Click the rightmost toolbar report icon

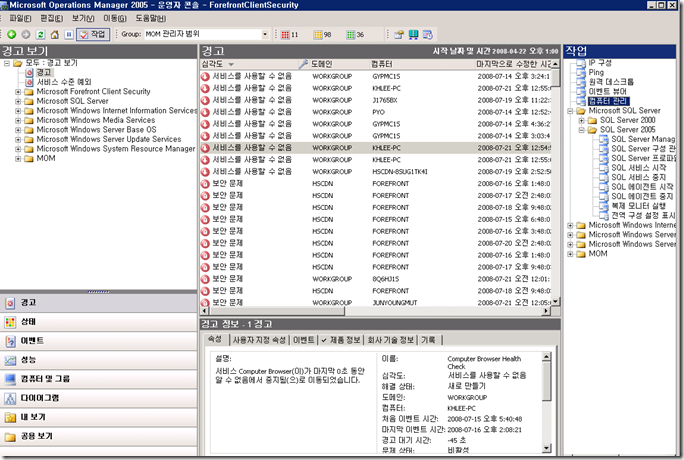(428, 34)
